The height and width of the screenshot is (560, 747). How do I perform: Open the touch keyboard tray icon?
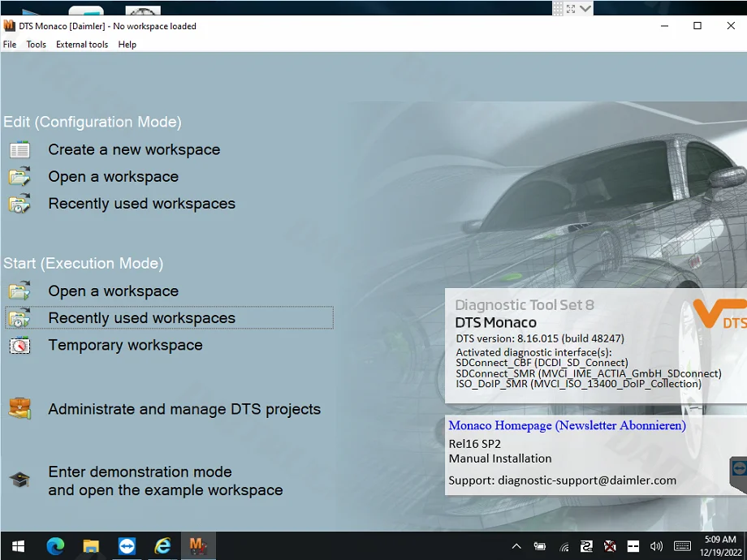(x=682, y=547)
